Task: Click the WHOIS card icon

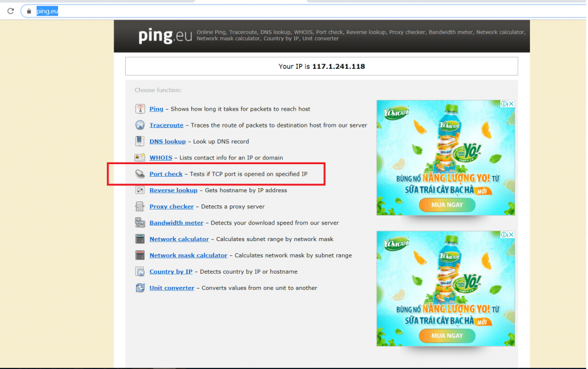Action: point(140,158)
